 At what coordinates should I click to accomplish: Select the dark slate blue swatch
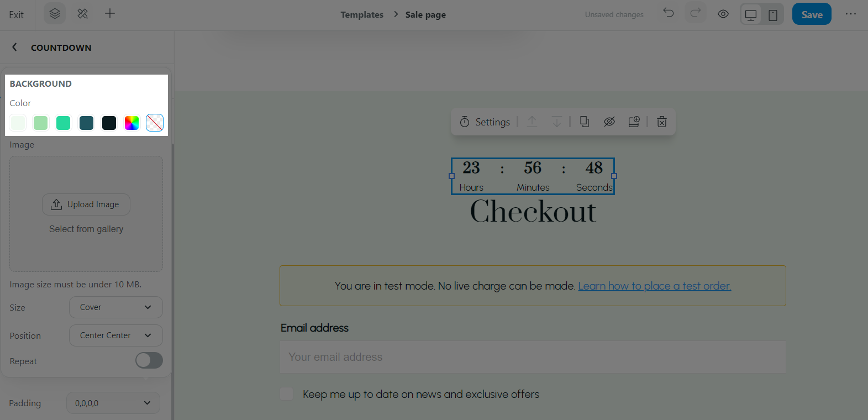click(x=87, y=123)
